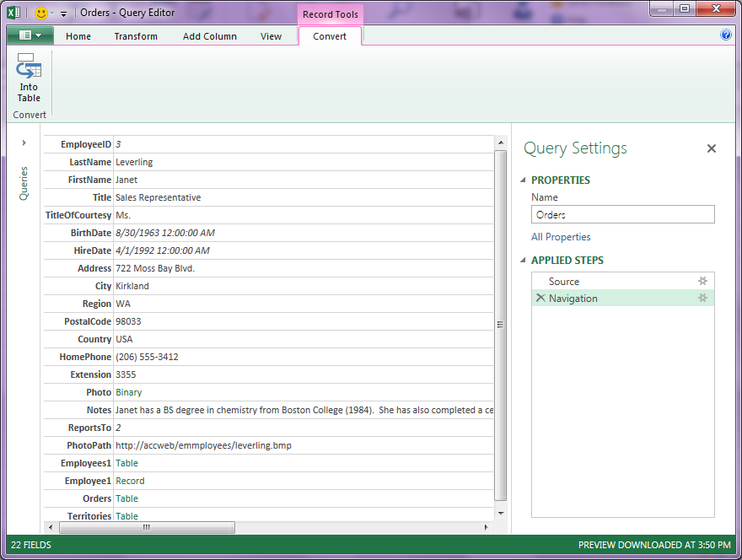Delete the Navigation step with X icon
Viewport: 742px width, 560px height.
540,298
